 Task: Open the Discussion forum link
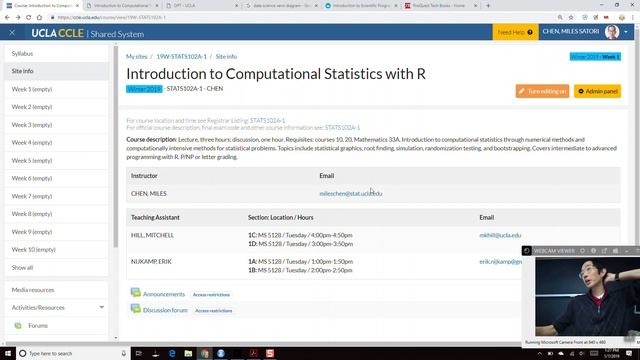coord(165,310)
